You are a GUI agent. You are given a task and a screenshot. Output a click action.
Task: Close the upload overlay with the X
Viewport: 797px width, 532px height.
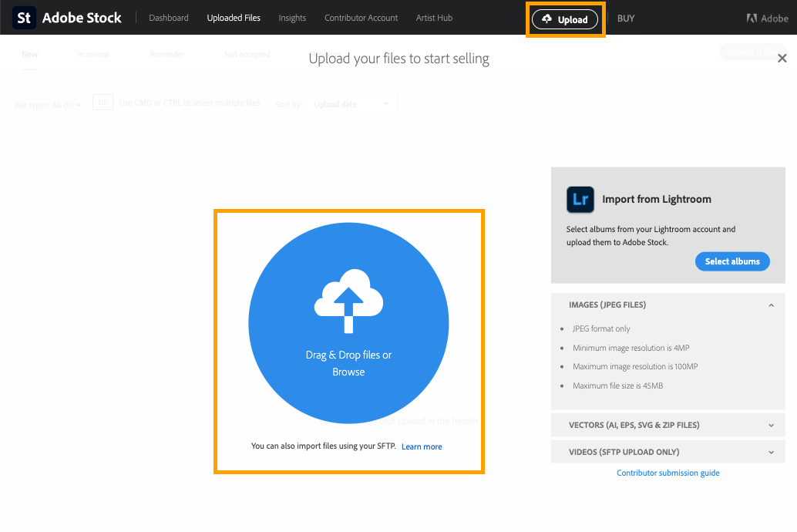782,59
